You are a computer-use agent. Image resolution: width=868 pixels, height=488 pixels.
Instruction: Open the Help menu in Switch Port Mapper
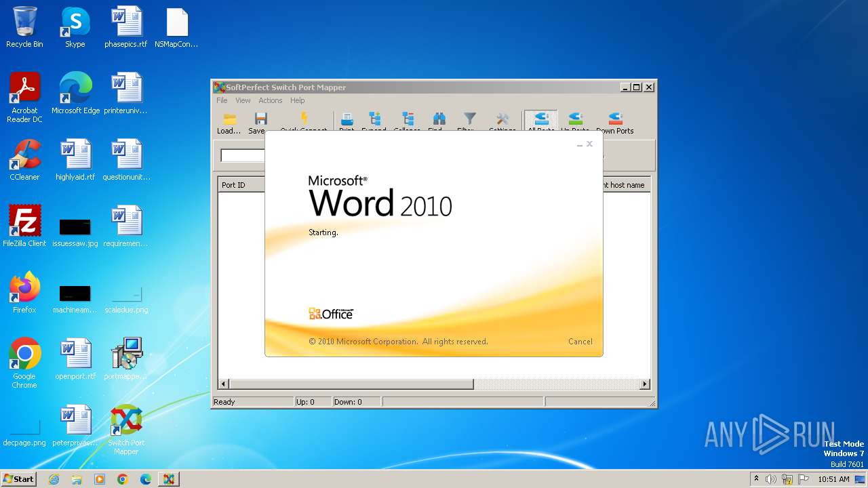click(298, 100)
